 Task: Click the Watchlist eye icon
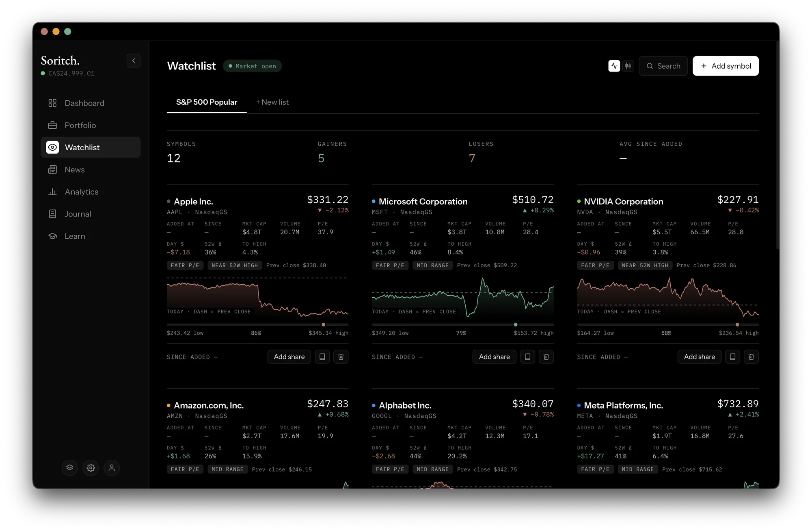pyautogui.click(x=52, y=147)
